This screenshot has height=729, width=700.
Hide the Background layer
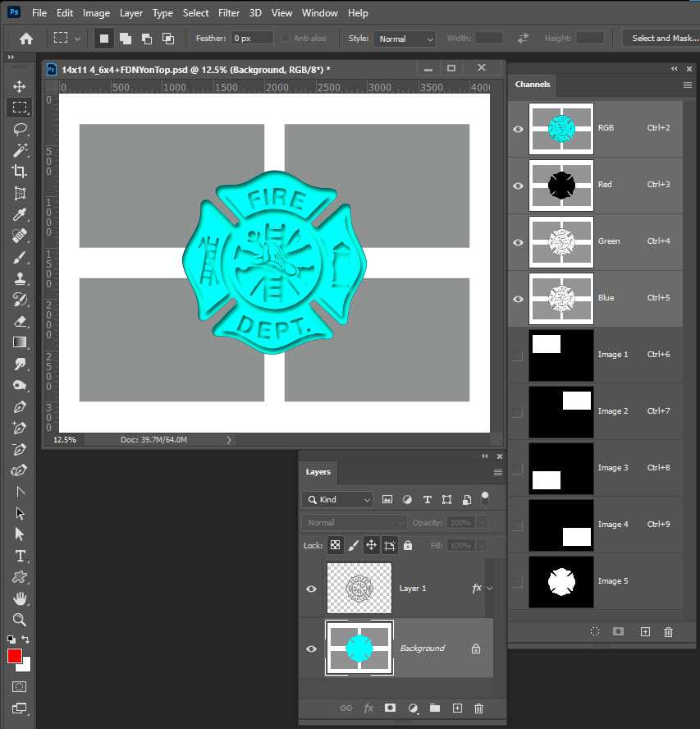coord(311,648)
